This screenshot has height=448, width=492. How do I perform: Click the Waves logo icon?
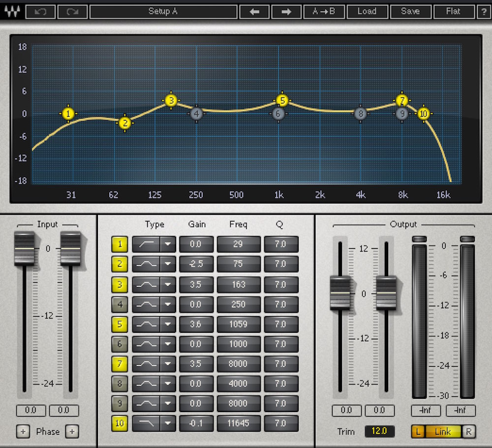pos(12,12)
